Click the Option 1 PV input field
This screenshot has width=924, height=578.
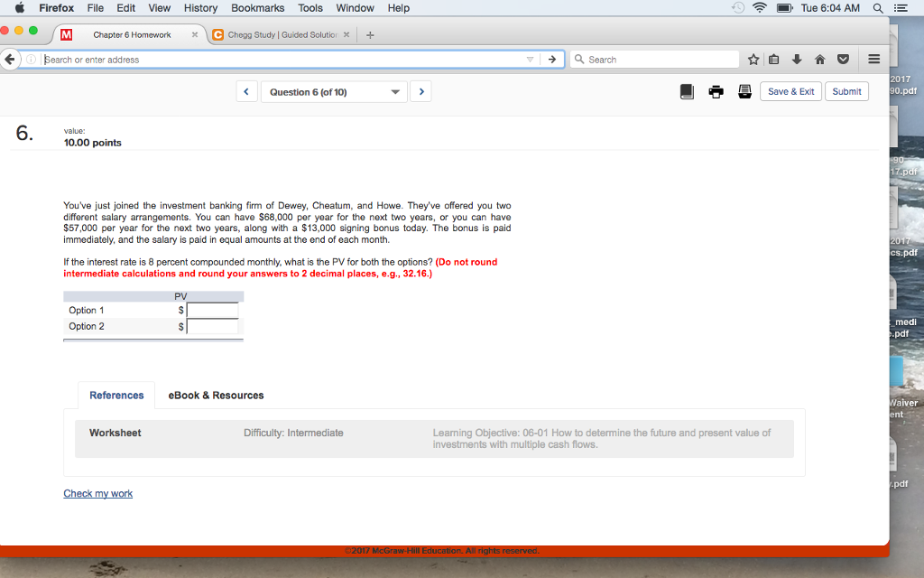point(213,311)
